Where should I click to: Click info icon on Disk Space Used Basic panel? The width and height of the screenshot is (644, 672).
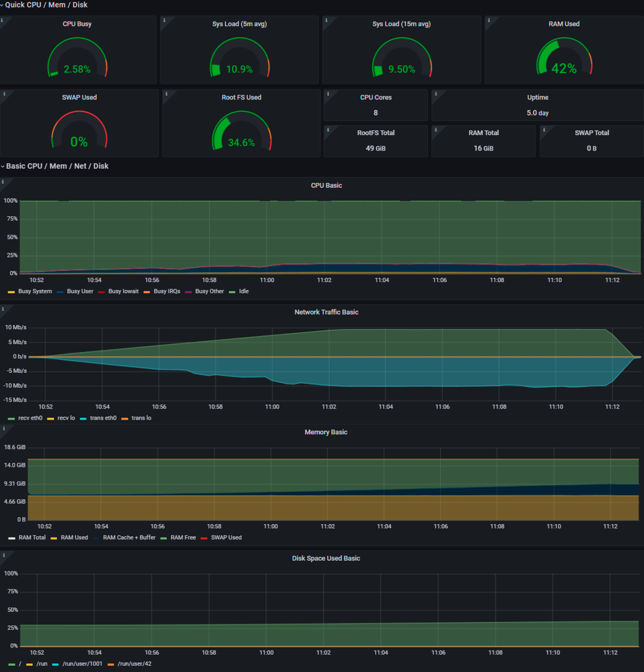[2, 555]
